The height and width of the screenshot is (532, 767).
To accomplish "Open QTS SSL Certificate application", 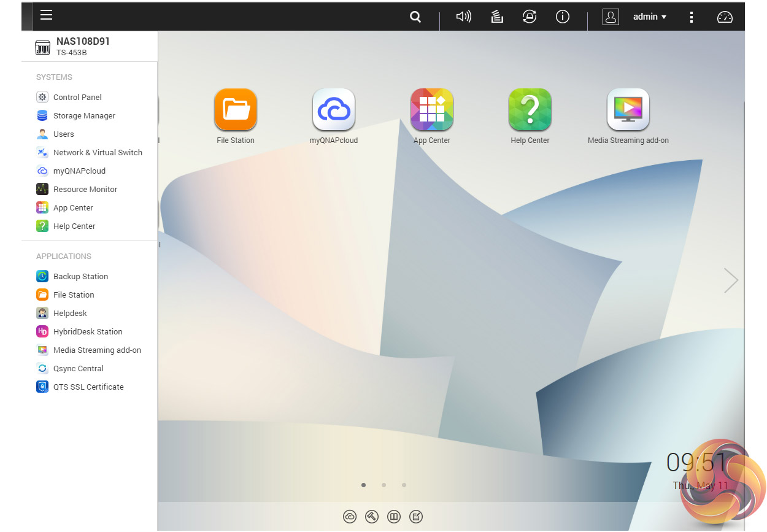I will 89,387.
